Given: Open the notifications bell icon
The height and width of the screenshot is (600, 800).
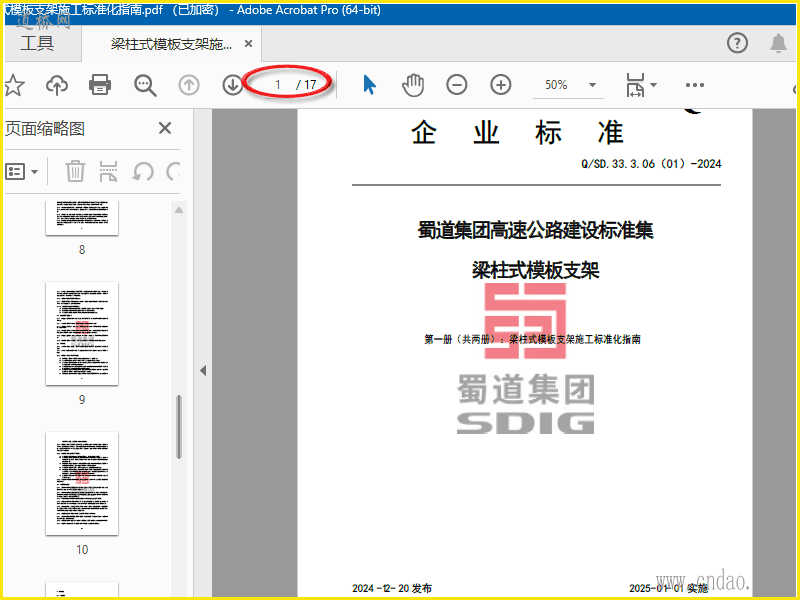Looking at the screenshot, I should pyautogui.click(x=778, y=43).
